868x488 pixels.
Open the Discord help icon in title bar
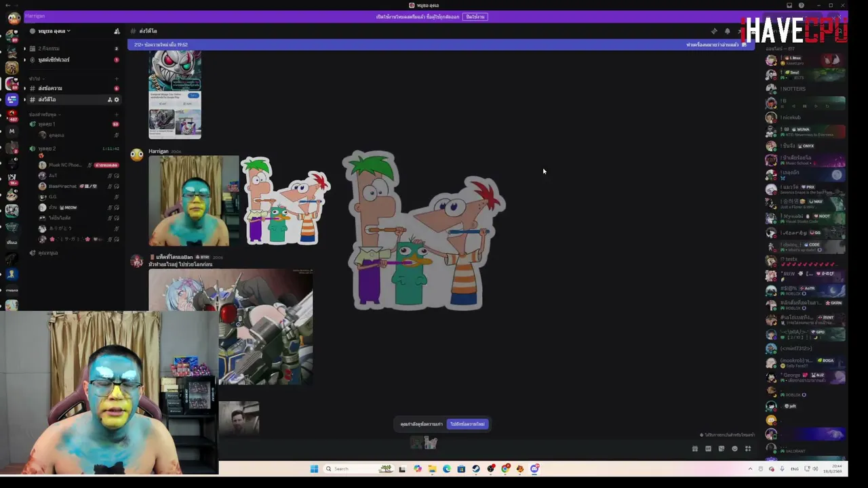[802, 5]
